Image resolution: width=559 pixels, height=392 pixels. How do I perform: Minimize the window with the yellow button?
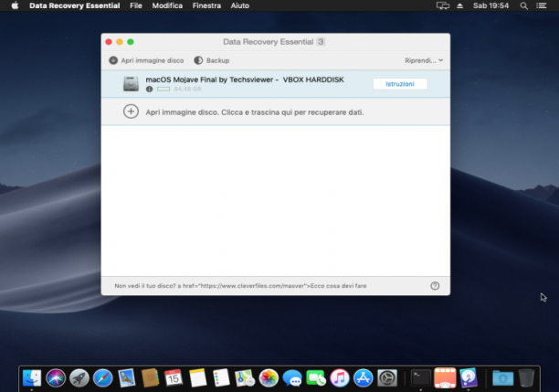pyautogui.click(x=120, y=42)
